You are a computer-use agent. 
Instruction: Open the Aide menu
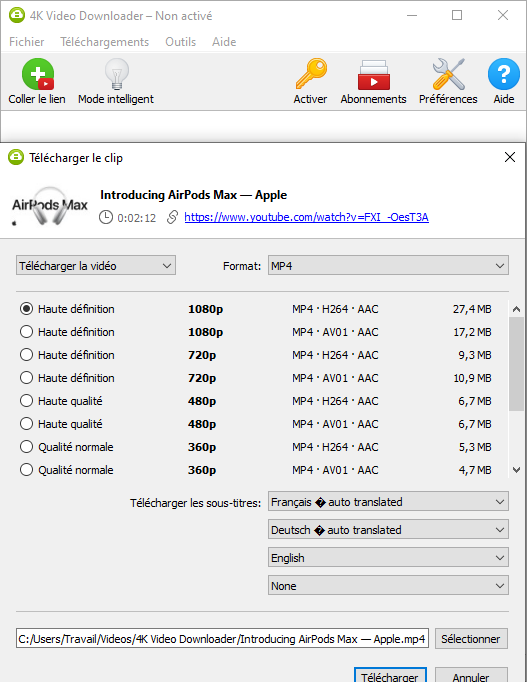coord(224,42)
